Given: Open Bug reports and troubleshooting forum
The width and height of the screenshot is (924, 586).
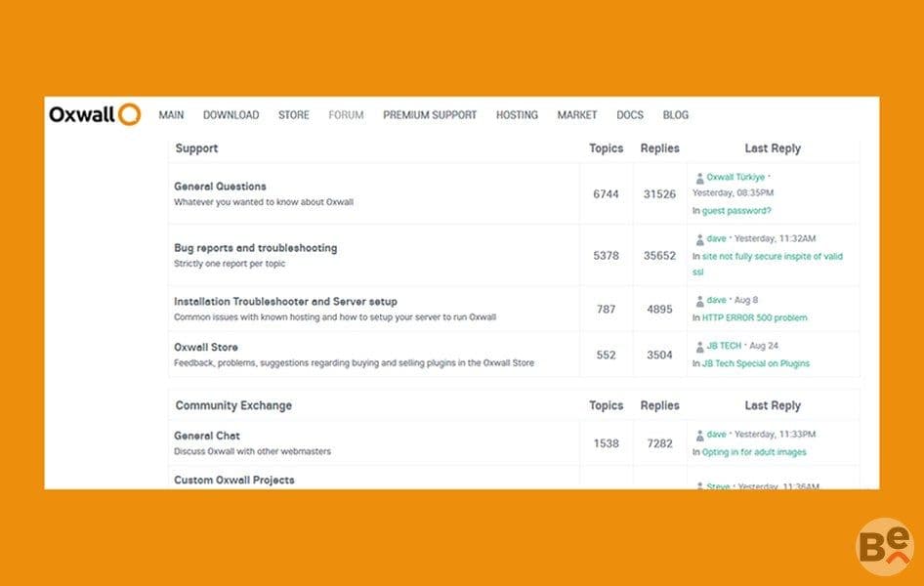Looking at the screenshot, I should click(x=256, y=248).
